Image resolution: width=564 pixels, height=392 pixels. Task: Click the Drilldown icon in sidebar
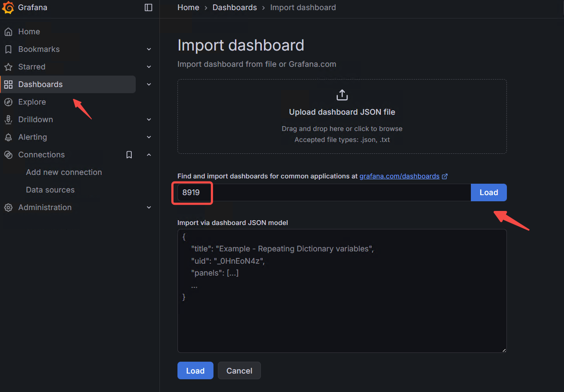coord(8,120)
